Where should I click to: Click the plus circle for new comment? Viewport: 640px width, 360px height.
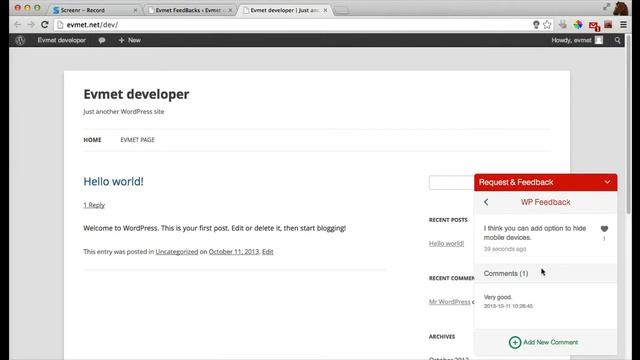coord(515,342)
